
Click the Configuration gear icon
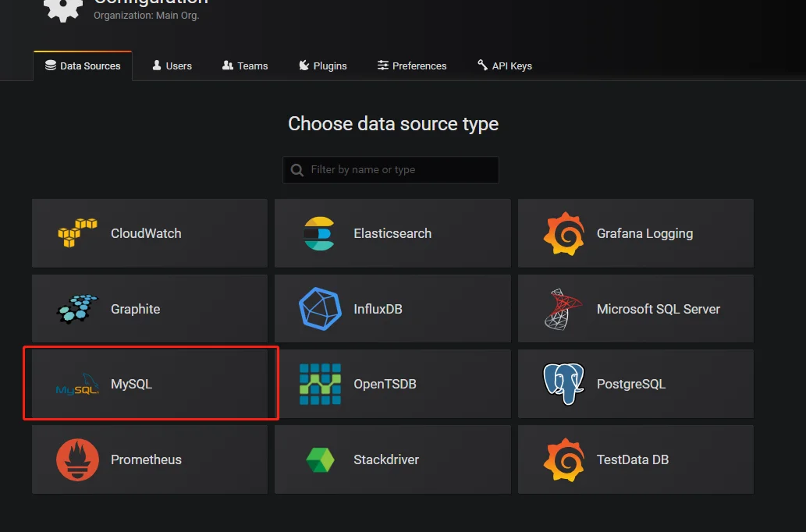[62, 9]
